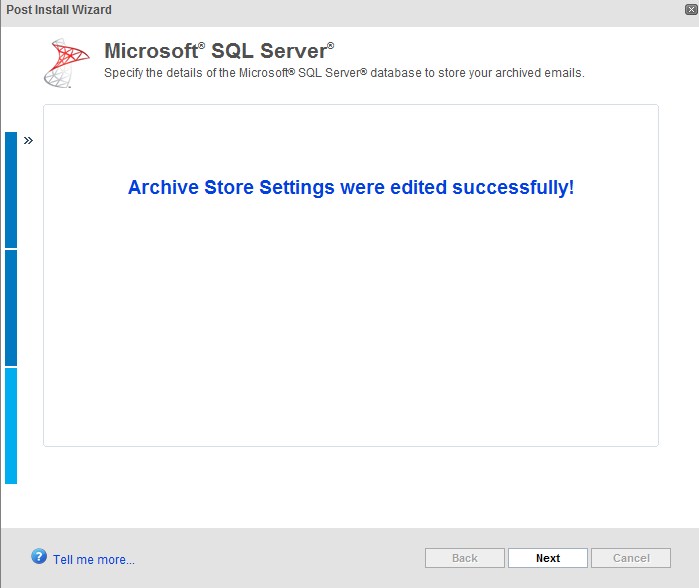Click the Microsoft SQL Server logo icon
The width and height of the screenshot is (699, 588).
67,63
